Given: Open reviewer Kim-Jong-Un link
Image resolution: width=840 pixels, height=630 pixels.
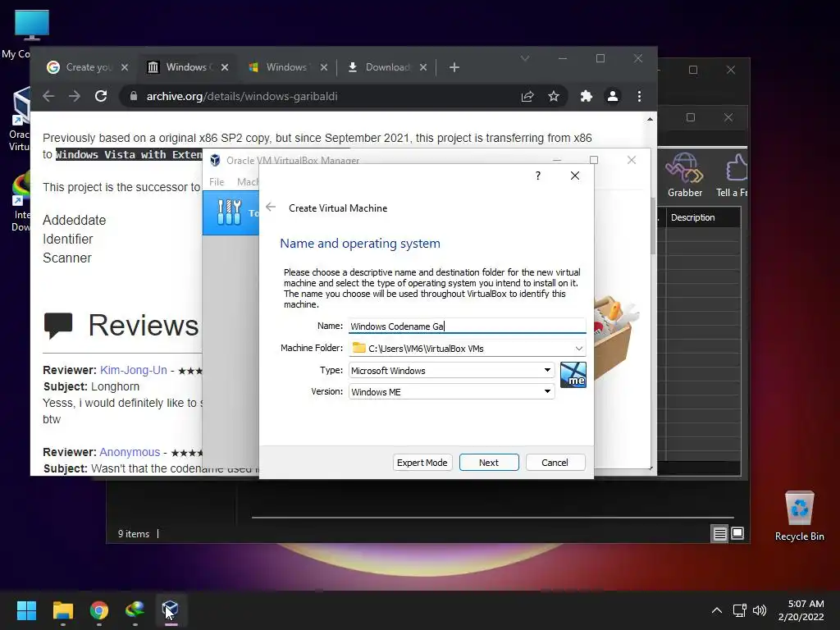Looking at the screenshot, I should 134,370.
